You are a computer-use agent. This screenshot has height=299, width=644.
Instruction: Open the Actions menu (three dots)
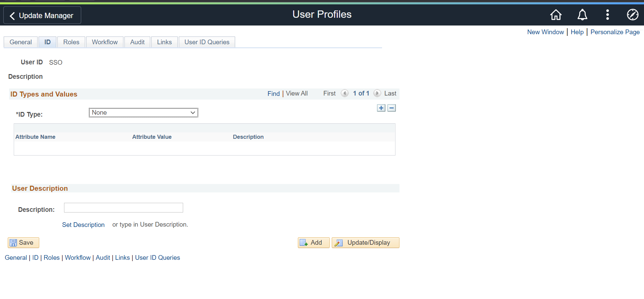pyautogui.click(x=607, y=15)
